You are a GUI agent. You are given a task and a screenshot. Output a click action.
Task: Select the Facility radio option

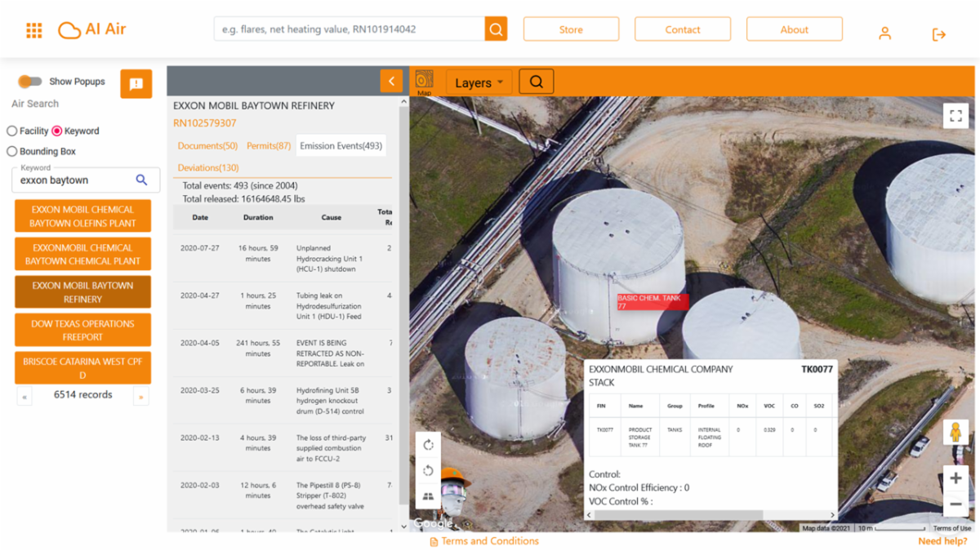click(x=12, y=131)
